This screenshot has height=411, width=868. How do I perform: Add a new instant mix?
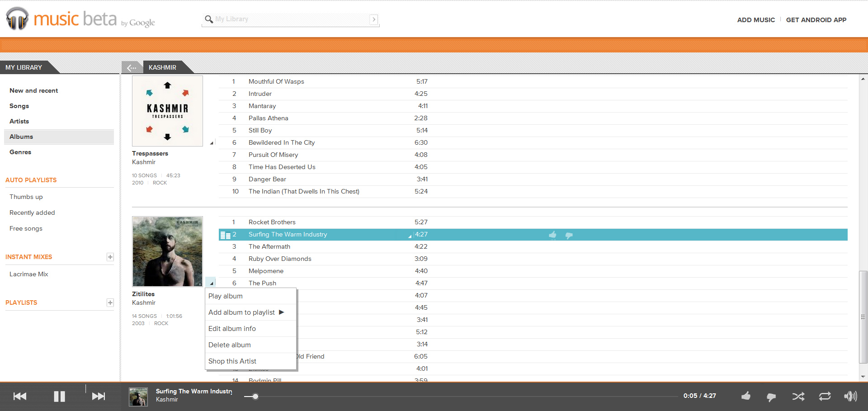tap(110, 257)
